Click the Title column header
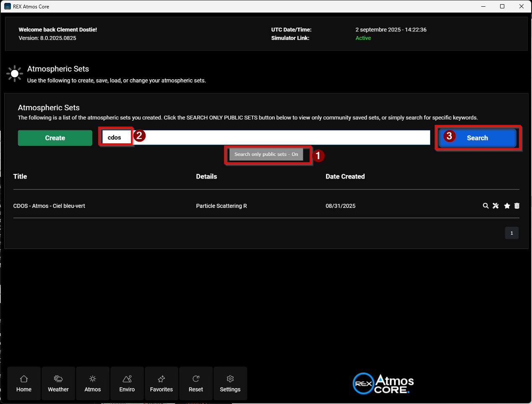The height and width of the screenshot is (404, 532). click(x=20, y=176)
